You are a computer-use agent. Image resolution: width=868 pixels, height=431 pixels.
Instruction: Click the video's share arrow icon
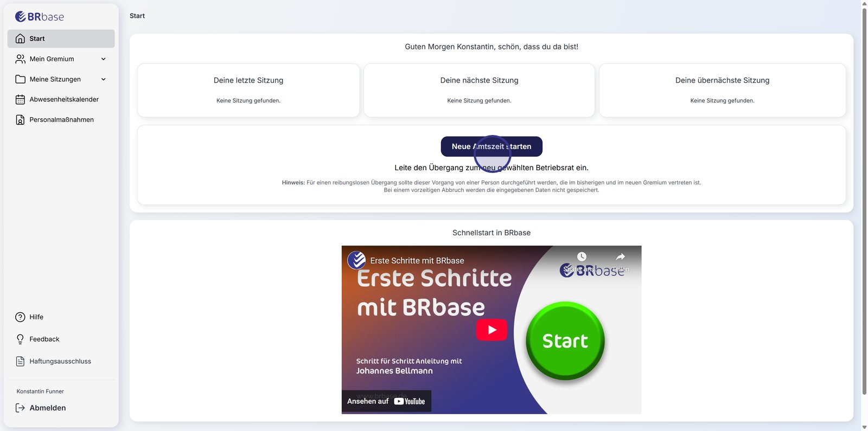coord(621,256)
